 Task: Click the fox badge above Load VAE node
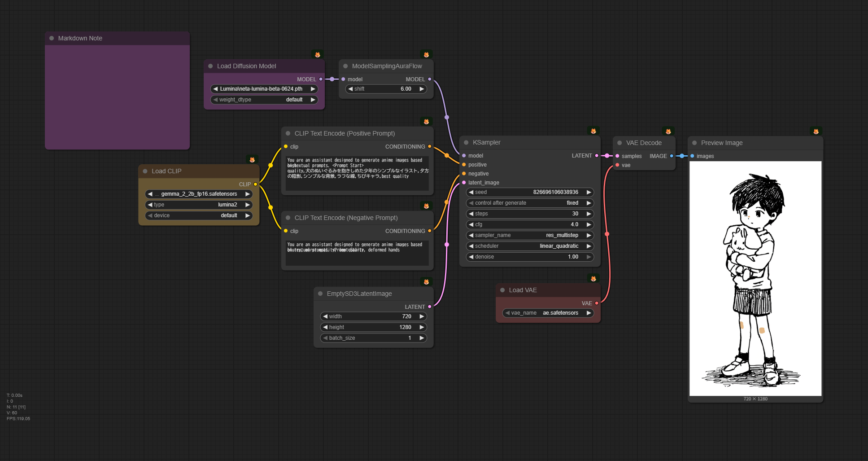click(x=593, y=279)
